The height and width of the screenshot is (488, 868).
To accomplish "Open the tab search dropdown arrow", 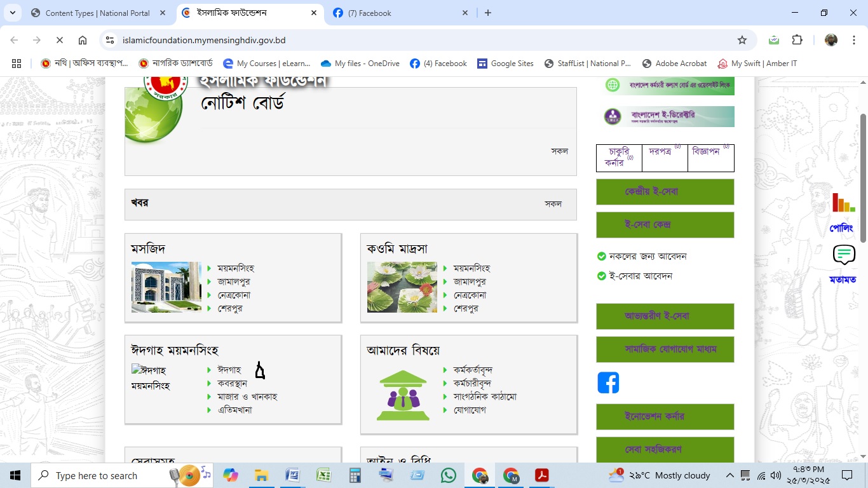I will click(x=12, y=13).
